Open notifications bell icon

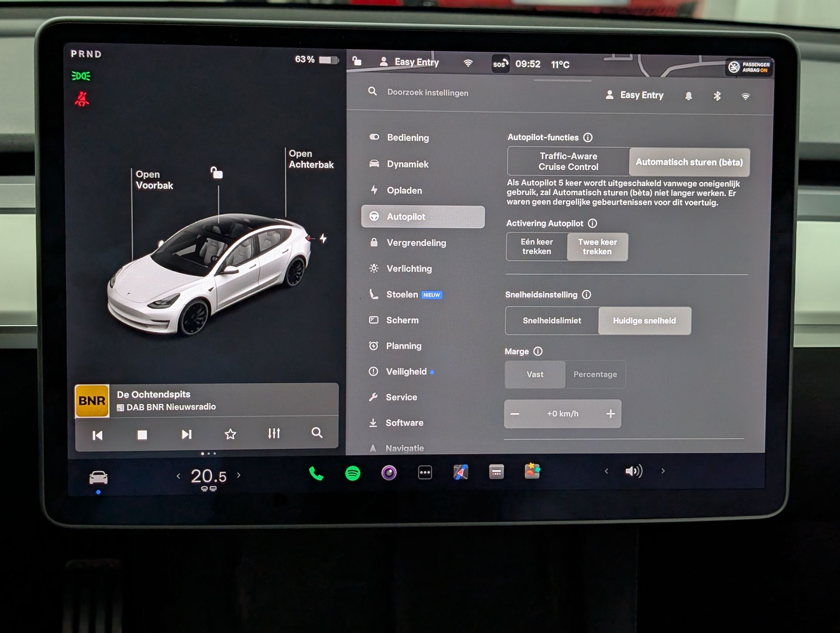[688, 96]
